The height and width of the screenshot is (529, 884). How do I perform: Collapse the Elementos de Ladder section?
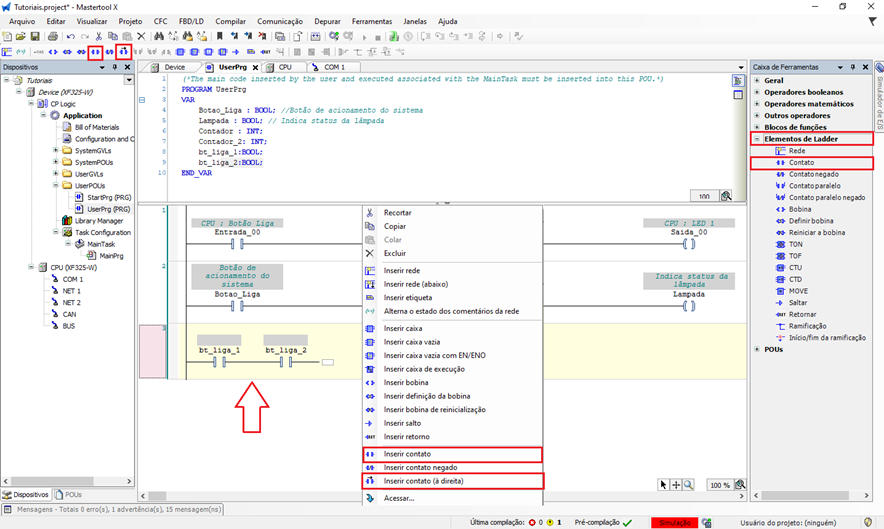tap(757, 139)
